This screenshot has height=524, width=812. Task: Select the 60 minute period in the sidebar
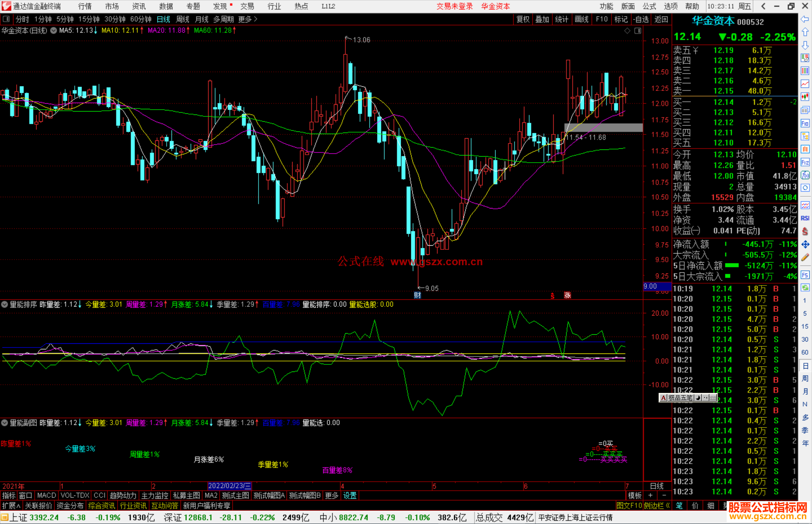coord(805,352)
